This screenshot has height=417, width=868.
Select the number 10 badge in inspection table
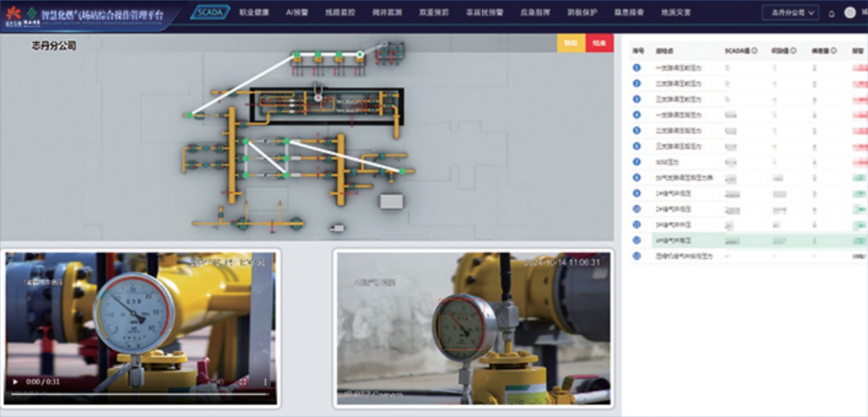tap(636, 209)
